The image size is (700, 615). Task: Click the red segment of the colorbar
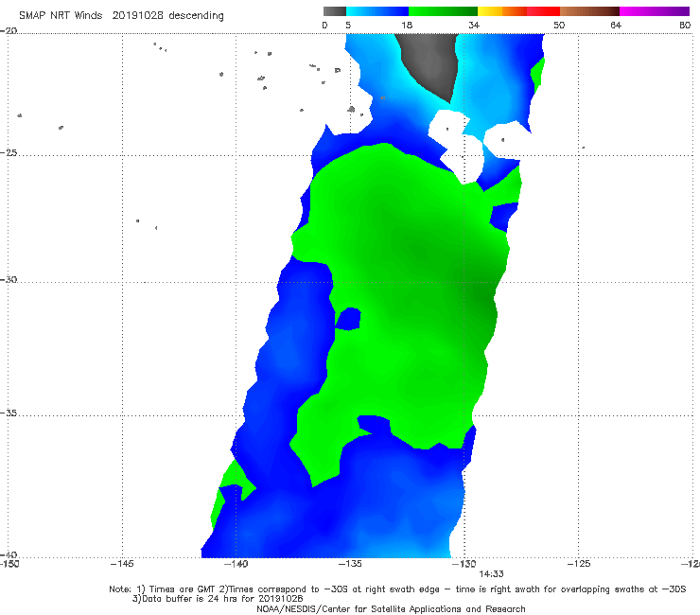pyautogui.click(x=543, y=11)
